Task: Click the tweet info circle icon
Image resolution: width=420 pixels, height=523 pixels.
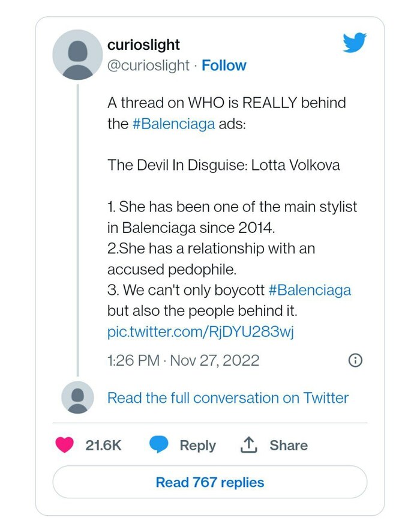Action: coord(355,360)
